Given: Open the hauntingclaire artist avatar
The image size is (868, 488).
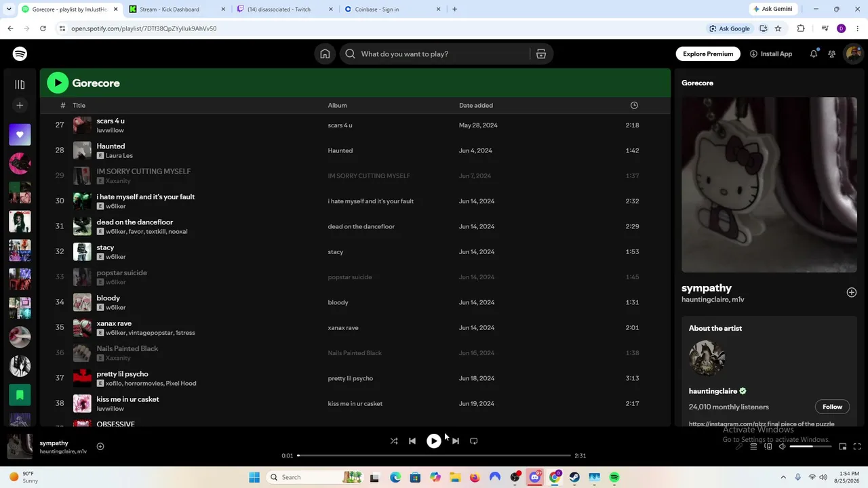Looking at the screenshot, I should [x=707, y=357].
